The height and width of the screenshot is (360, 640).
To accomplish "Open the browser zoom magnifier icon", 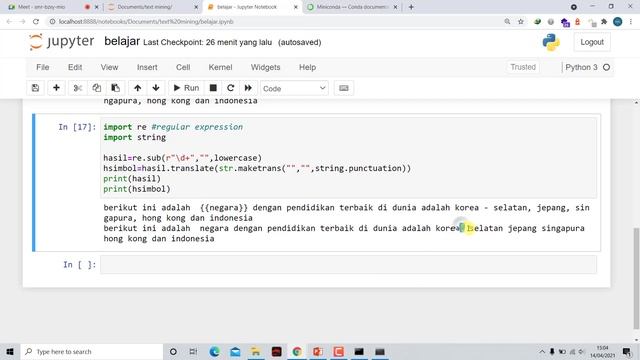I will point(507,22).
